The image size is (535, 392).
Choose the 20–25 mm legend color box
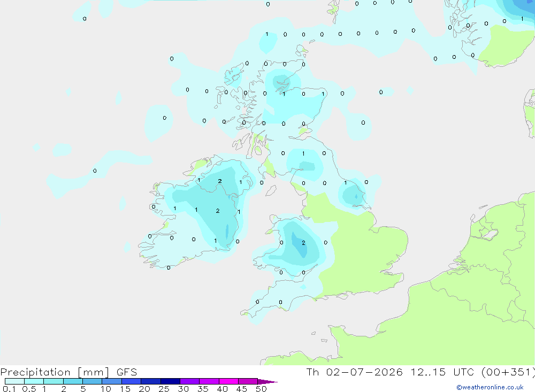click(151, 381)
